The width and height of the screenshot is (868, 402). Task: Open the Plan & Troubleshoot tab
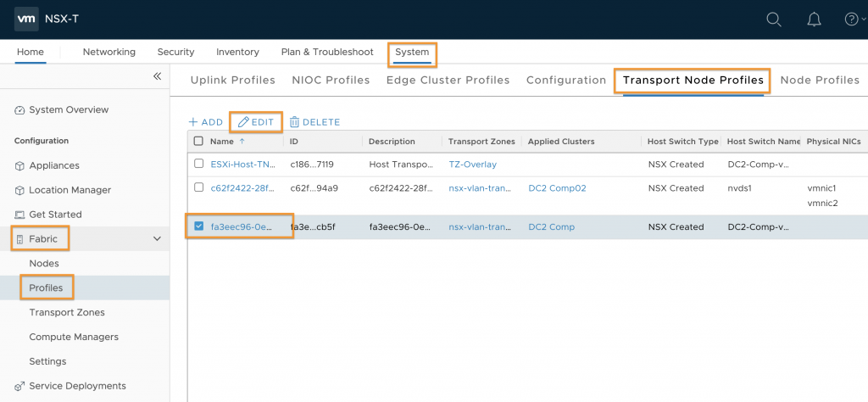tap(327, 52)
